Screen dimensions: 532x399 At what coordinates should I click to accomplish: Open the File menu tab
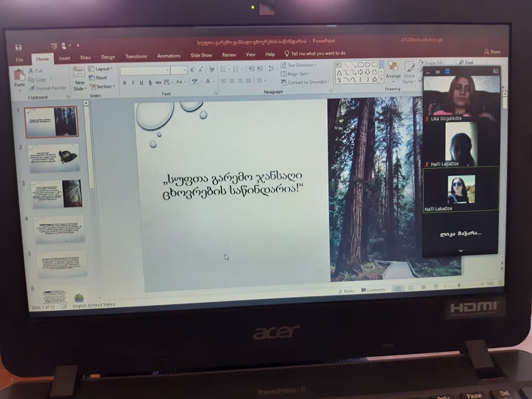coord(19,60)
